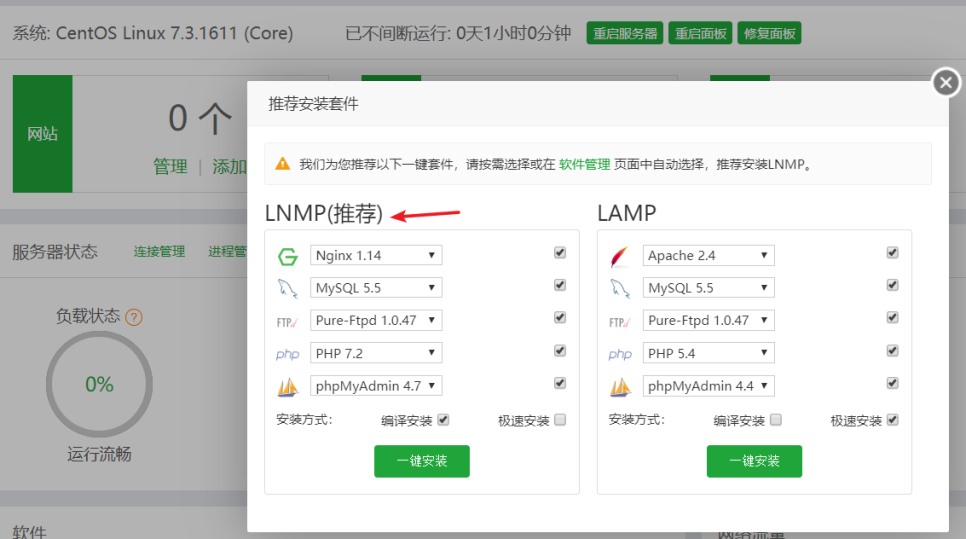
Task: Click the Apache feather icon in LAMP
Action: point(620,256)
